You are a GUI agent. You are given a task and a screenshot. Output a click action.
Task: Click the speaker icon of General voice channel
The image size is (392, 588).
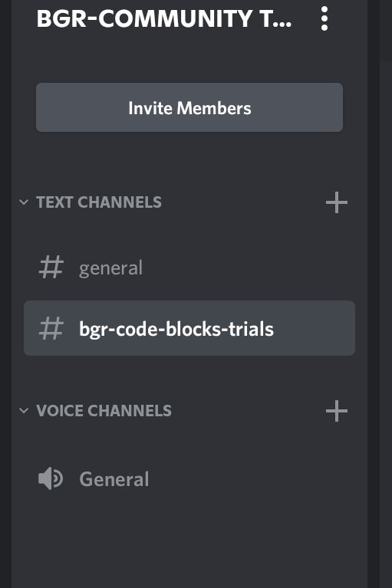point(51,479)
